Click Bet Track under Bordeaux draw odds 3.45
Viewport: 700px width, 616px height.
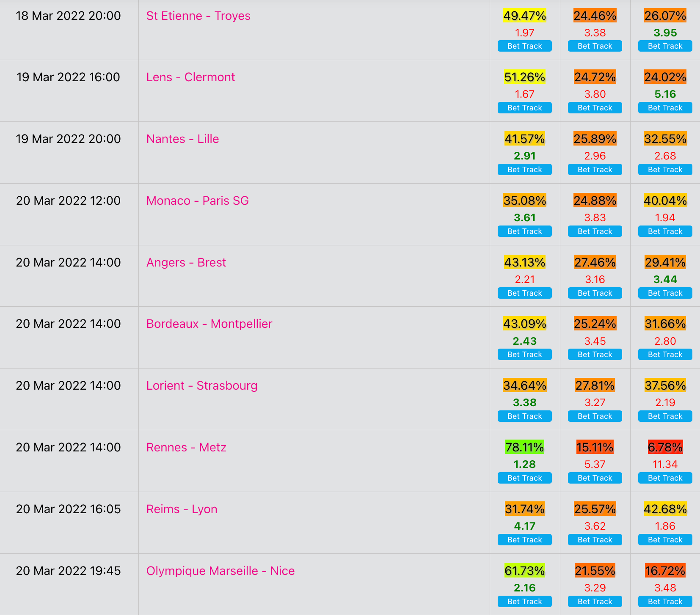point(595,355)
